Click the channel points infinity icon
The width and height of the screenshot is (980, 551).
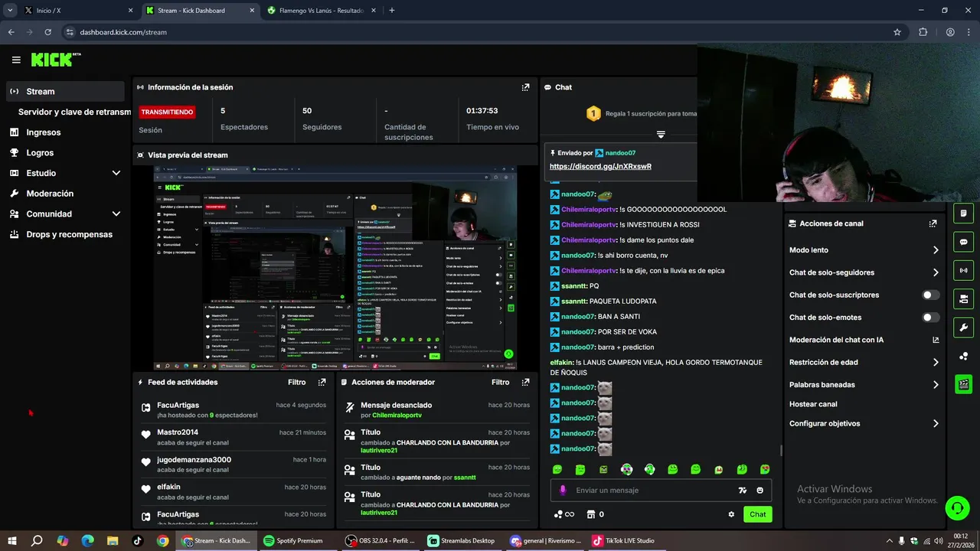[564, 514]
